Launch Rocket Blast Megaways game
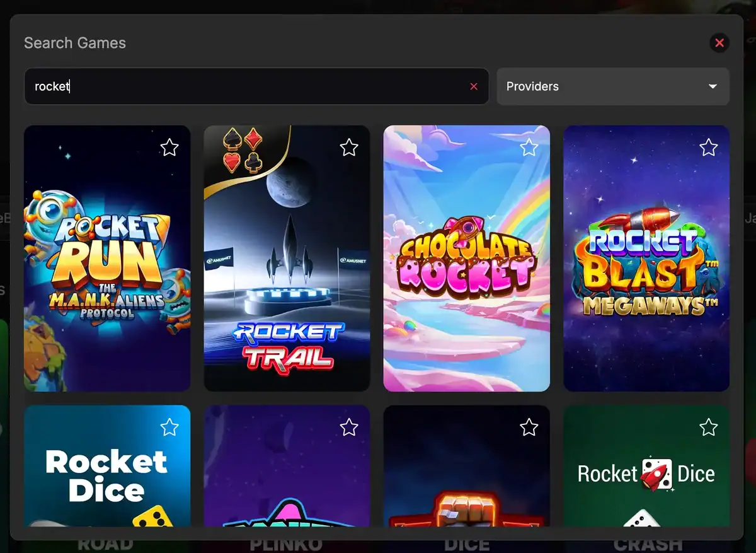 click(646, 259)
